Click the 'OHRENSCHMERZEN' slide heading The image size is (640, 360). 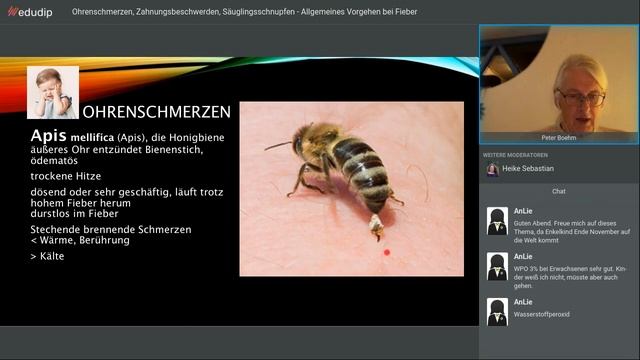pos(156,112)
